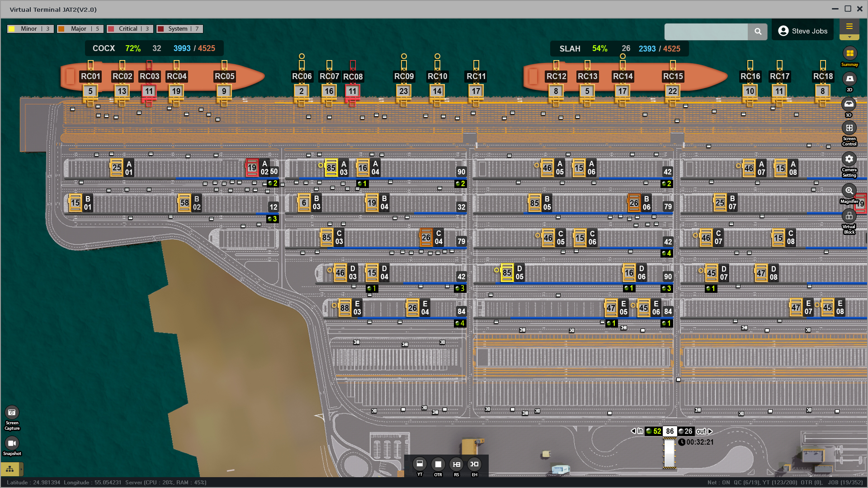Screen dimensions: 868x488
Task: Open the Summary panel icon
Action: (849, 54)
